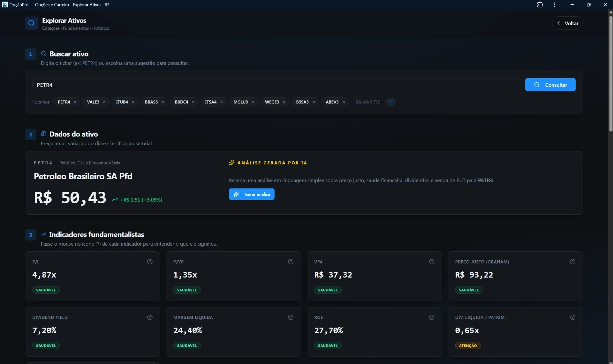Click the debt ratio value 0,65x

pyautogui.click(x=467, y=331)
